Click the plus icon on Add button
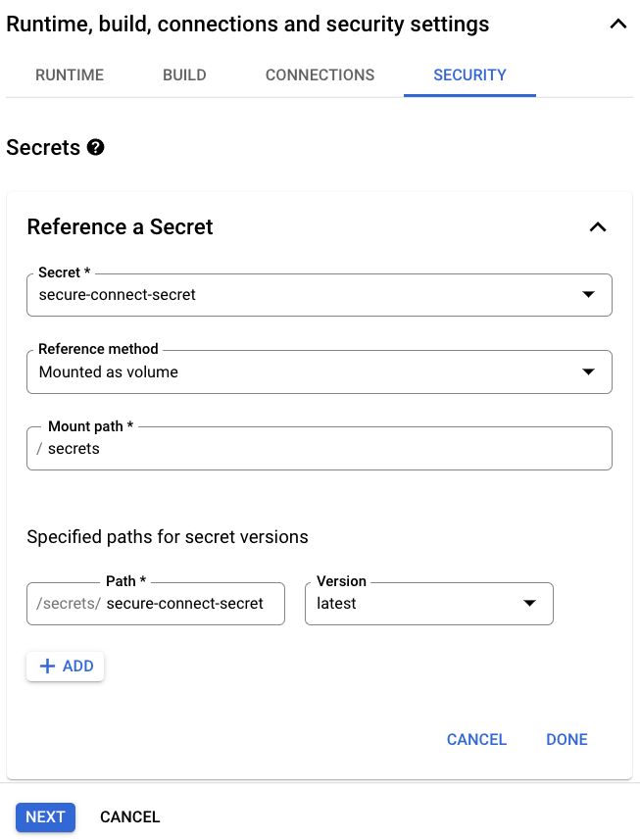The width and height of the screenshot is (640, 840). tap(47, 667)
